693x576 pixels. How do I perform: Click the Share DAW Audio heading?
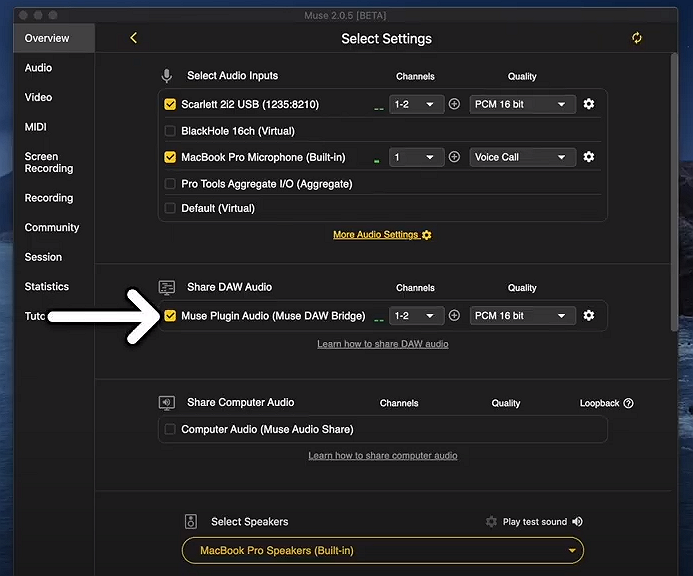pyautogui.click(x=229, y=287)
